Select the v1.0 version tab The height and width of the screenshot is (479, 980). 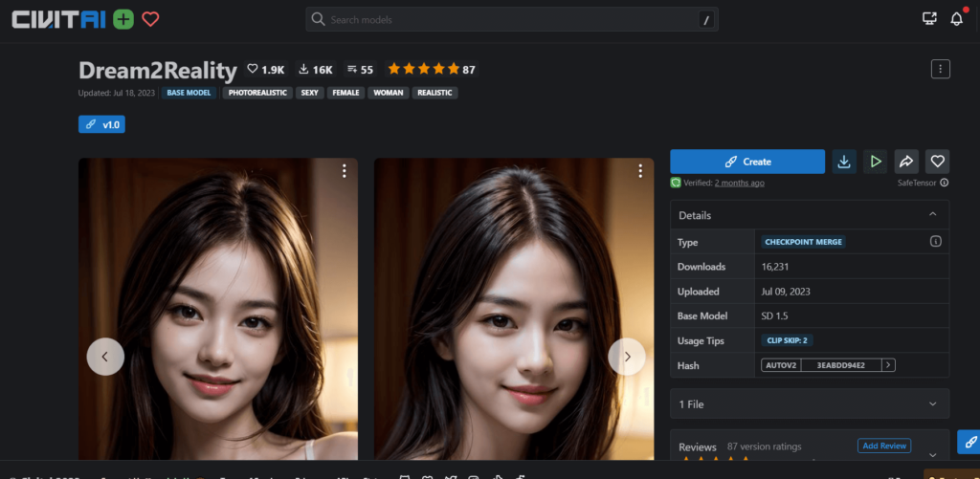pos(101,124)
